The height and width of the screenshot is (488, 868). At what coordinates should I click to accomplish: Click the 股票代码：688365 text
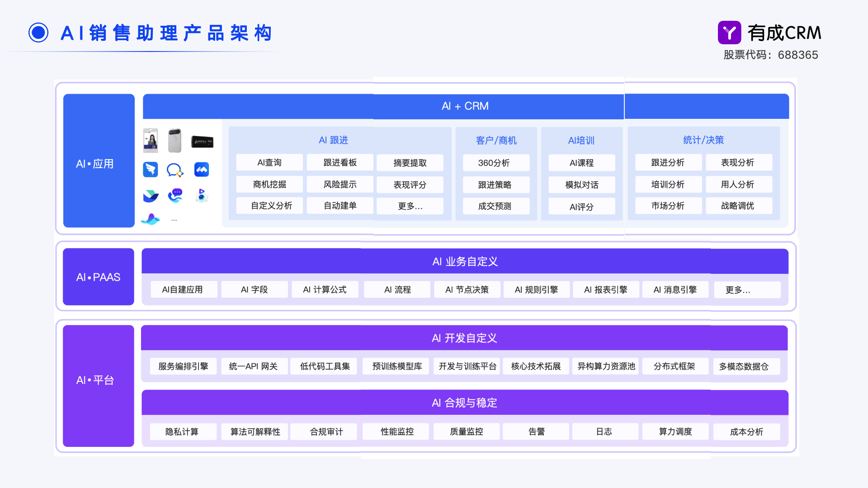(x=771, y=55)
